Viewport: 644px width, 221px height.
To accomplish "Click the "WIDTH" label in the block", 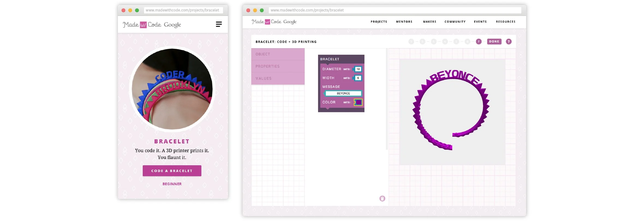I will (328, 78).
